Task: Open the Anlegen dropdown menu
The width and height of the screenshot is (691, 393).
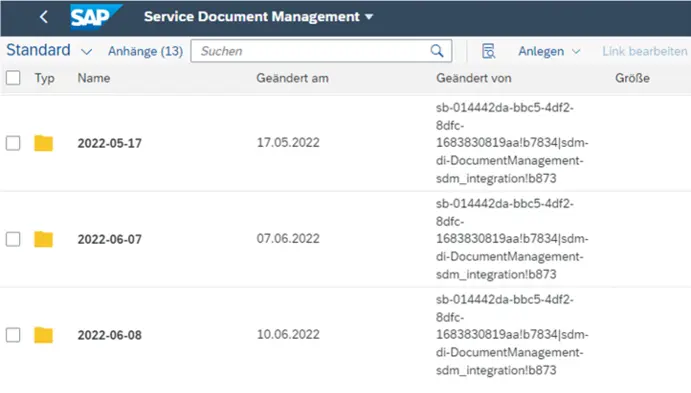Action: click(549, 52)
